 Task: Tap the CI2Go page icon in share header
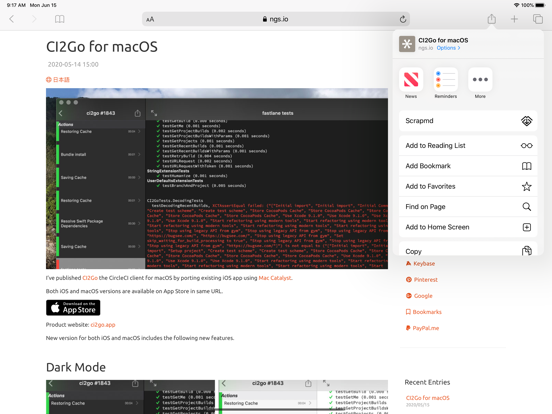[x=407, y=44]
